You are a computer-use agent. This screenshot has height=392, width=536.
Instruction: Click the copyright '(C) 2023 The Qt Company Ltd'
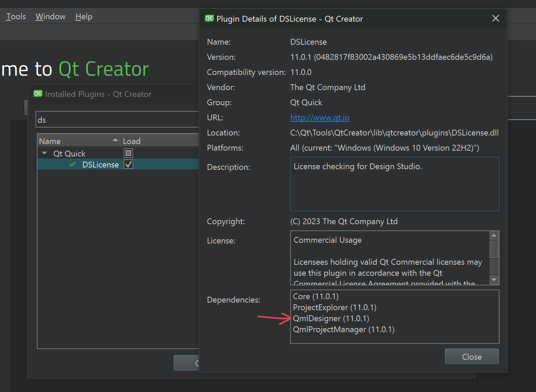pyautogui.click(x=344, y=221)
